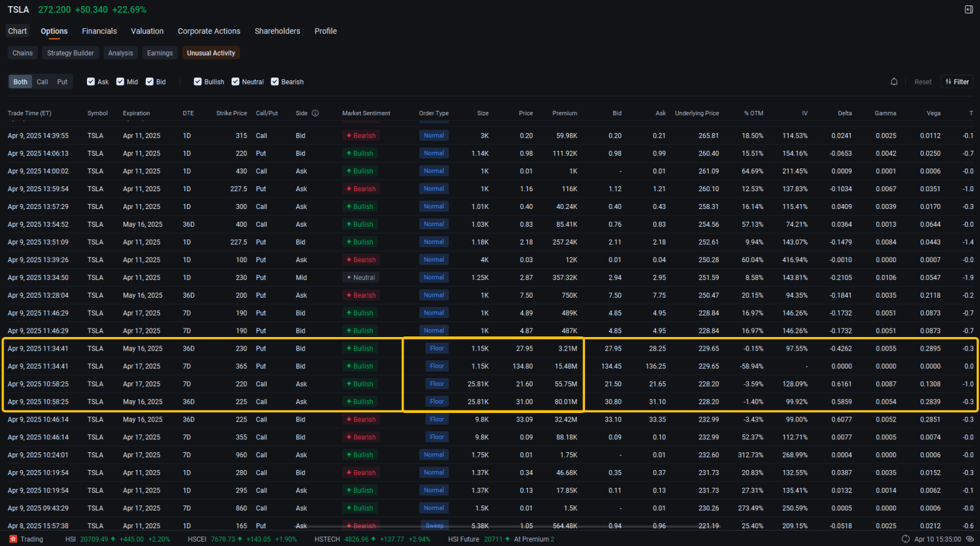Image resolution: width=980 pixels, height=546 pixels.
Task: Sort by % OTM column header
Action: pos(753,113)
